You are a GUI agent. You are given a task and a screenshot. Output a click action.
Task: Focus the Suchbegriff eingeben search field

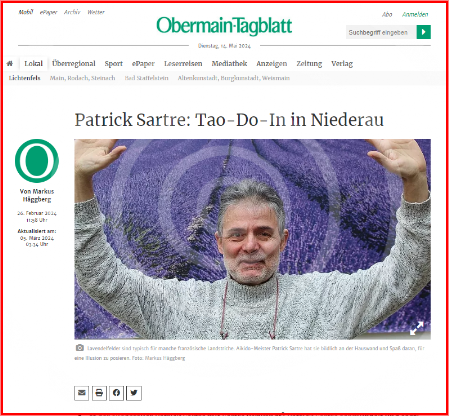click(x=381, y=32)
